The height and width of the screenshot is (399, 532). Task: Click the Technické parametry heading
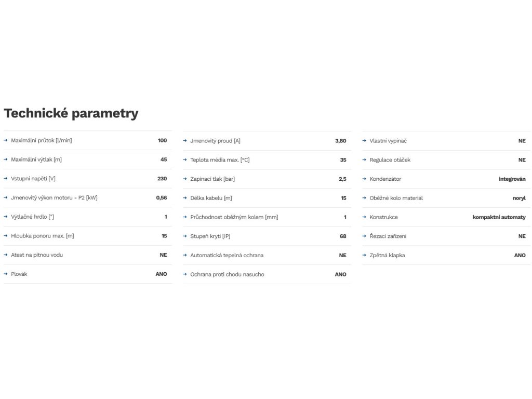click(71, 113)
